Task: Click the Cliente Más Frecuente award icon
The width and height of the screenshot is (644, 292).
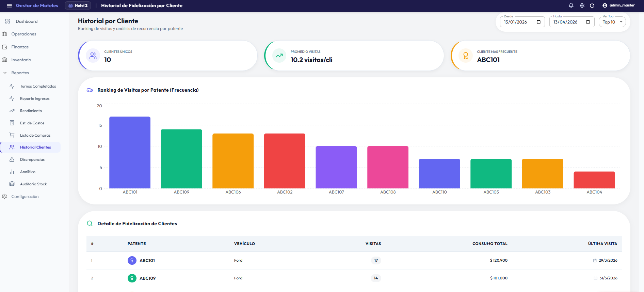Action: 466,56
